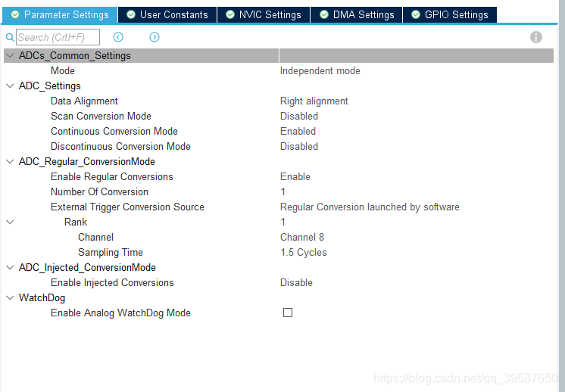Collapse the ADCs_Common_Settings group
The height and width of the screenshot is (392, 565).
(10, 55)
